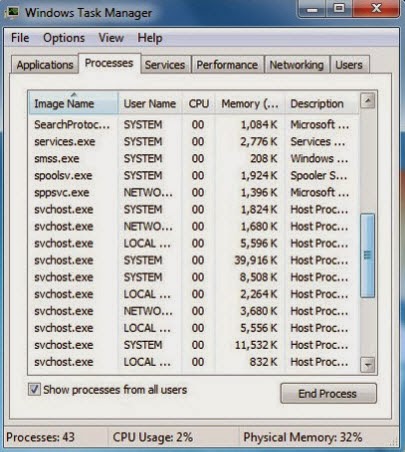The image size is (405, 452).
Task: Click the 1,084 K memory value
Action: point(259,125)
